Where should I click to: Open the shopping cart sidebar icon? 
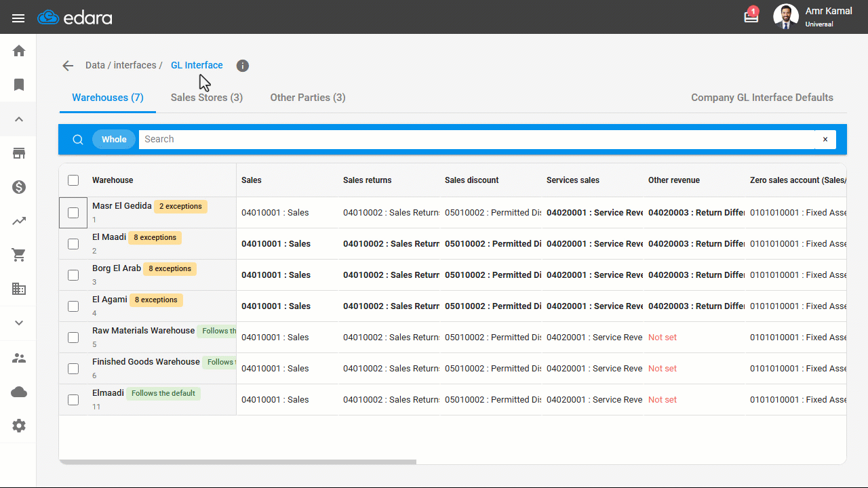pos(19,255)
